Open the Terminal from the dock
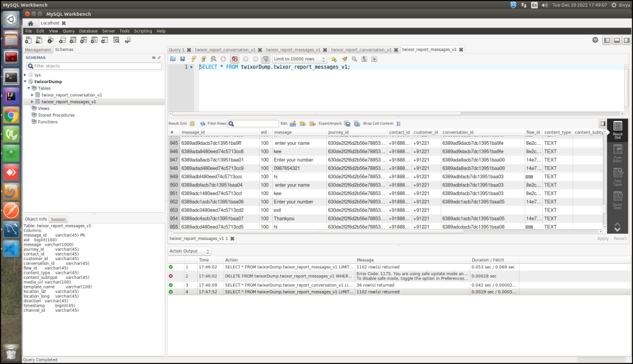633x364 pixels. 11,77
